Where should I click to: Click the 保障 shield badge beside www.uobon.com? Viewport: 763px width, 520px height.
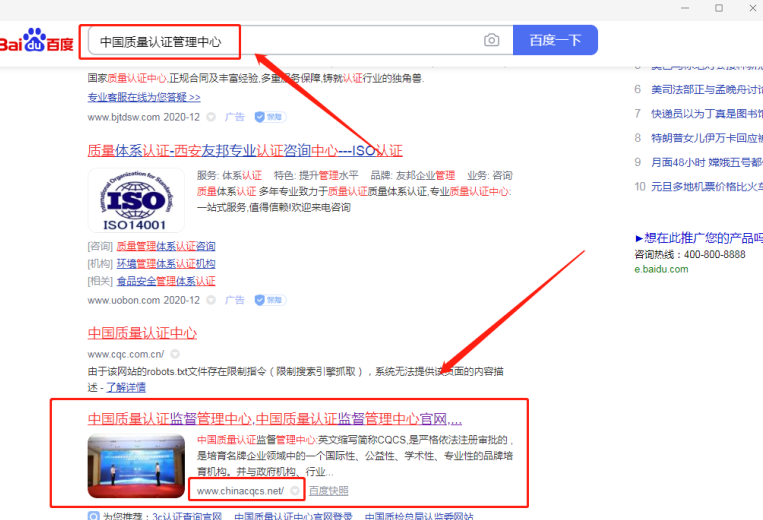click(x=270, y=300)
